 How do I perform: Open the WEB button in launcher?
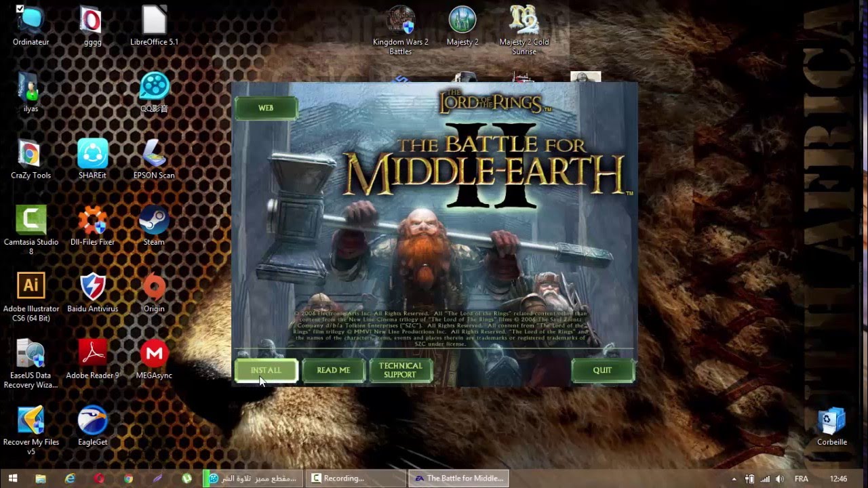coord(266,108)
